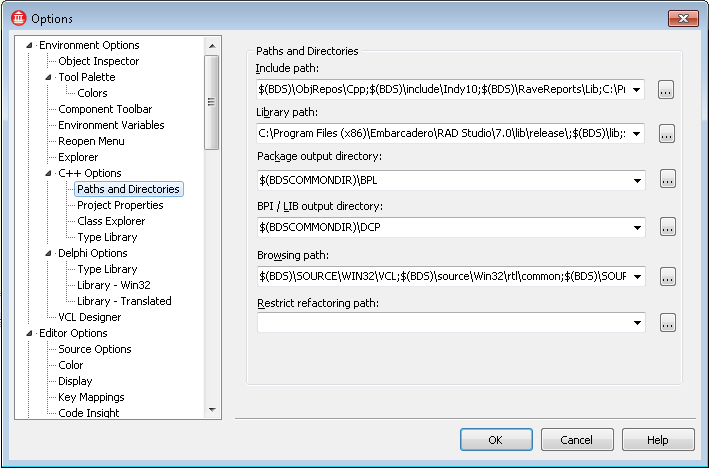
Task: Browse for BPI / LIB output directory
Action: coord(667,228)
